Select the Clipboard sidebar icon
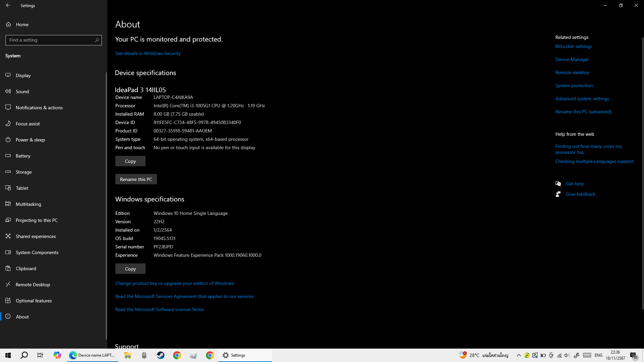The width and height of the screenshot is (644, 362). [x=8, y=268]
